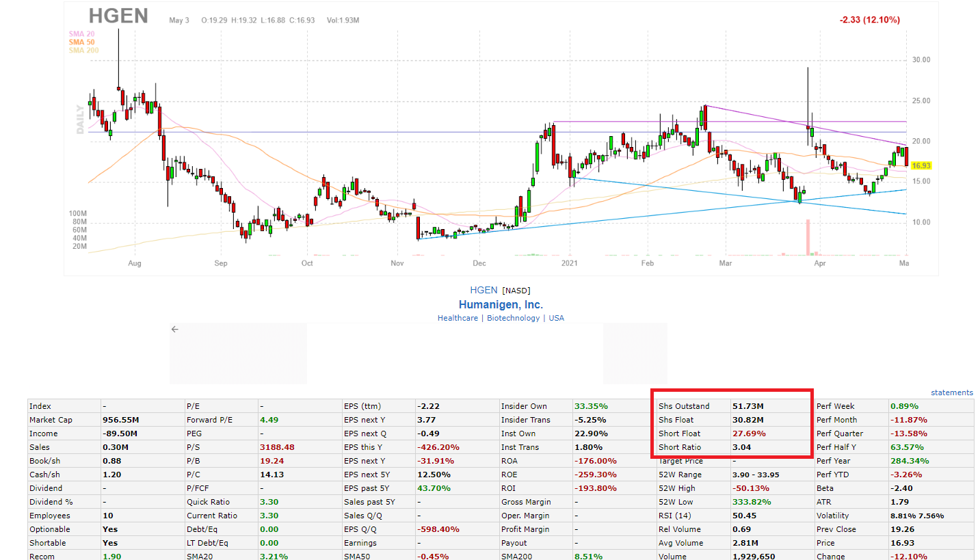This screenshot has width=980, height=560.
Task: Select the 52W High value -50.13%
Action: (x=750, y=488)
